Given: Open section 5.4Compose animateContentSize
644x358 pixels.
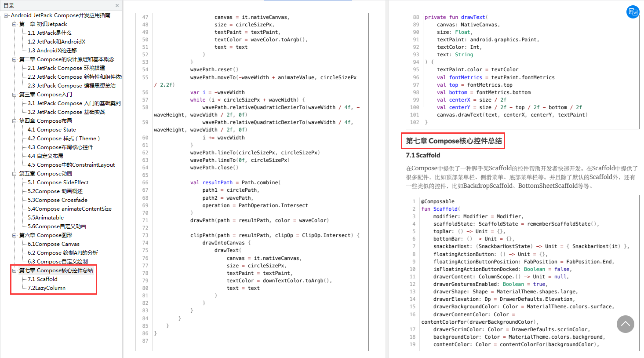Looking at the screenshot, I should (x=70, y=209).
